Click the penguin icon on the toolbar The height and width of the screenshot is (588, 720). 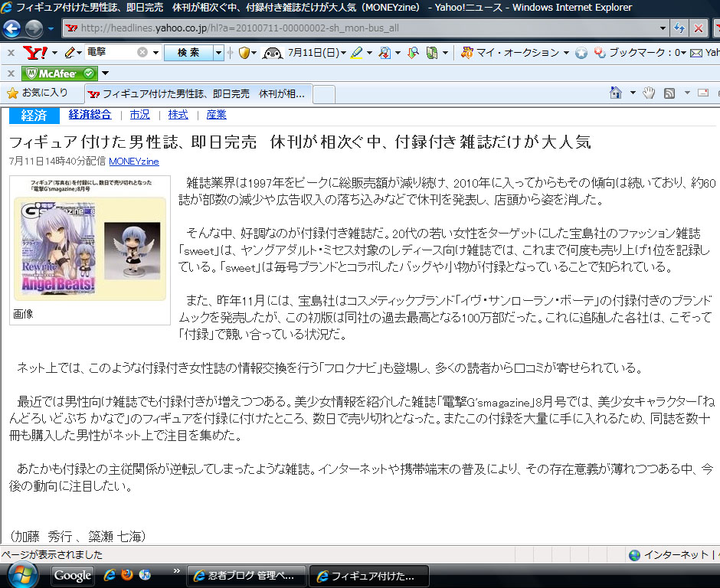[x=272, y=54]
